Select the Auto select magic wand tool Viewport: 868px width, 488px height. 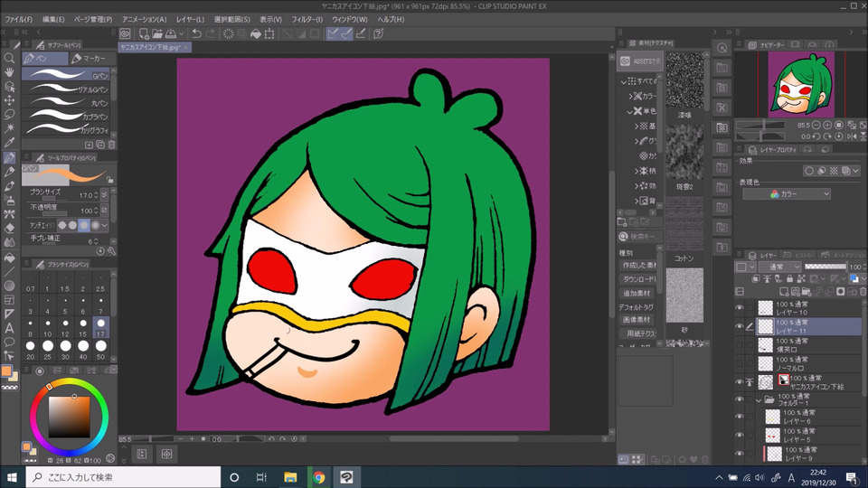click(9, 128)
